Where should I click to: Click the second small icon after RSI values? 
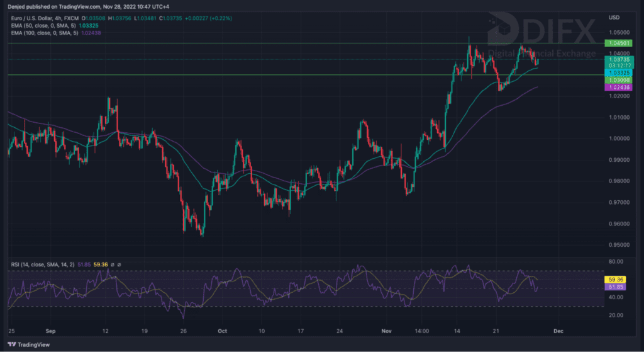click(119, 264)
